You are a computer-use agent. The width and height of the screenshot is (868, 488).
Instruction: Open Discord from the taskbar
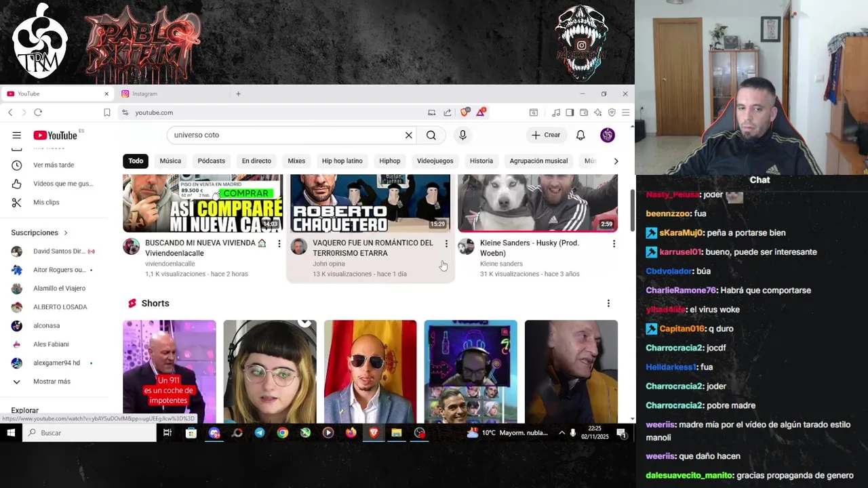tap(214, 432)
